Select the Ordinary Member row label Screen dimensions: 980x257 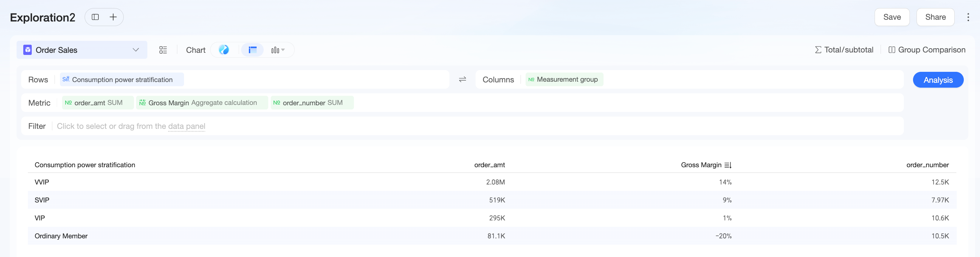(61, 236)
